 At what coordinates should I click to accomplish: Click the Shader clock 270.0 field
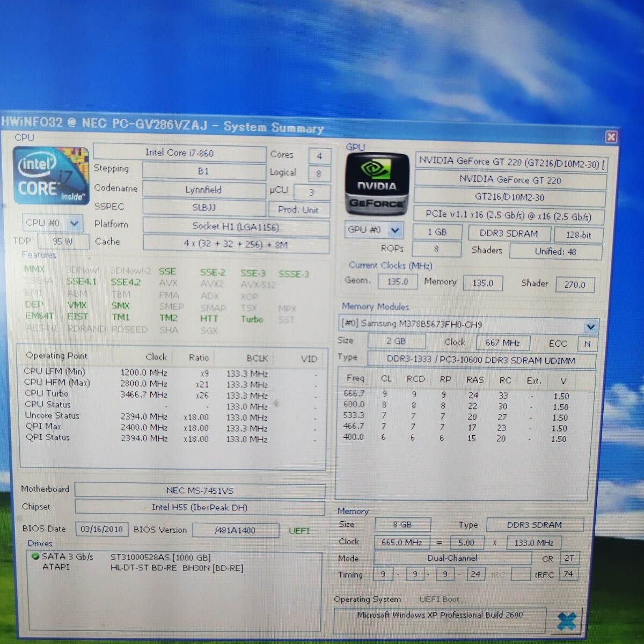575,284
